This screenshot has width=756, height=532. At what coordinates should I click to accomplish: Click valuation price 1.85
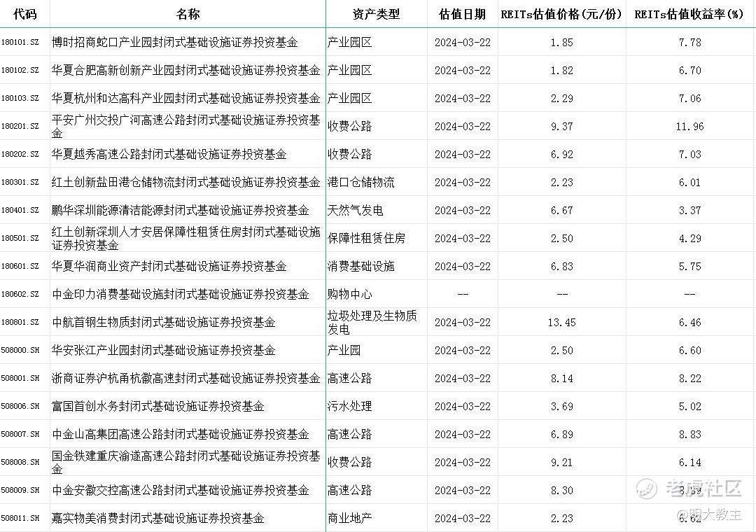tap(561, 42)
